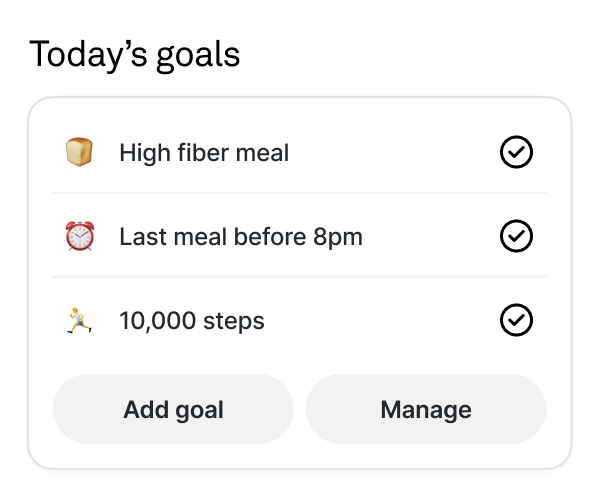Select the Last meal before 8pm text
The image size is (600, 500).
(x=241, y=237)
